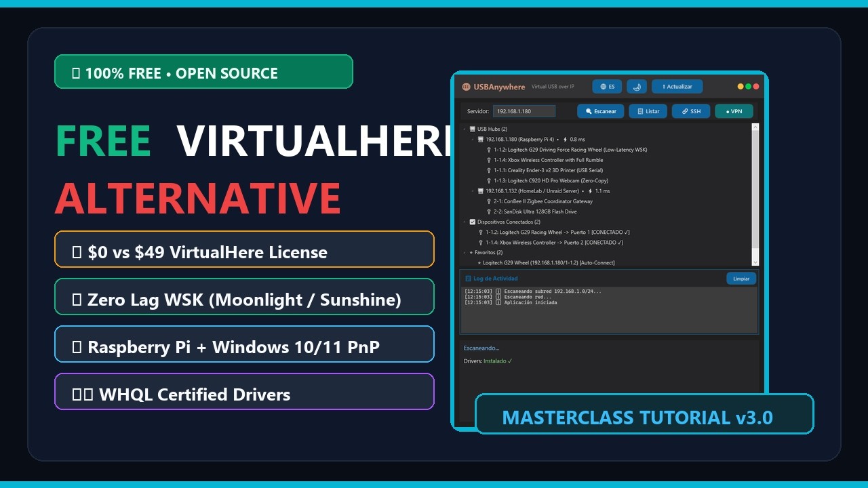Collapse the 192.168.1.132 HomeLab node
This screenshot has height=488, width=868.
(x=473, y=191)
